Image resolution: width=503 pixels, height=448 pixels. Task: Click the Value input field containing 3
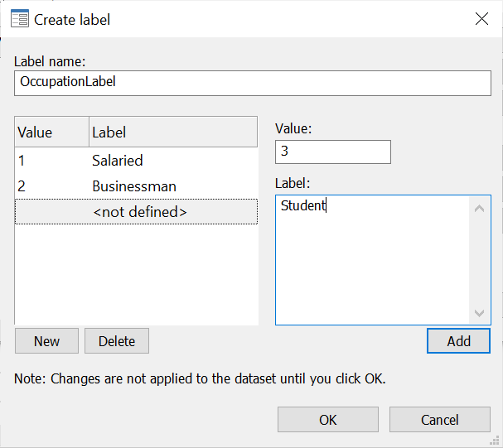coord(333,152)
